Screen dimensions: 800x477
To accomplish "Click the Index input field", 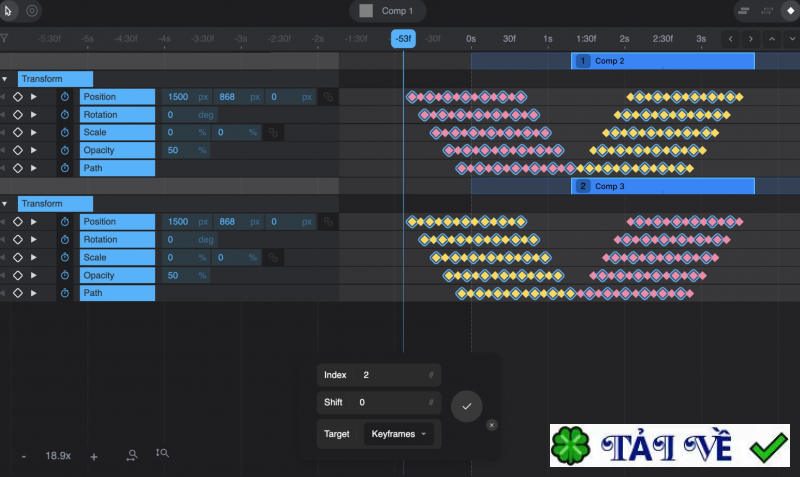I will 389,375.
